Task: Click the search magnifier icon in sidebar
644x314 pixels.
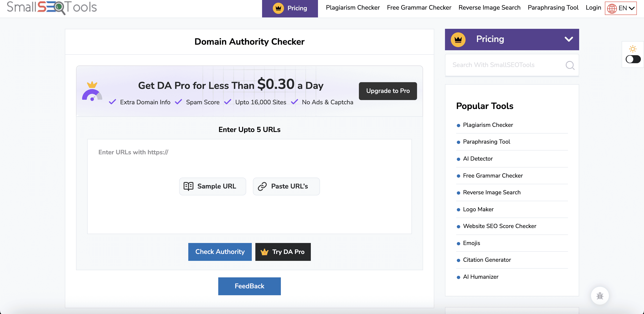Action: pos(570,65)
